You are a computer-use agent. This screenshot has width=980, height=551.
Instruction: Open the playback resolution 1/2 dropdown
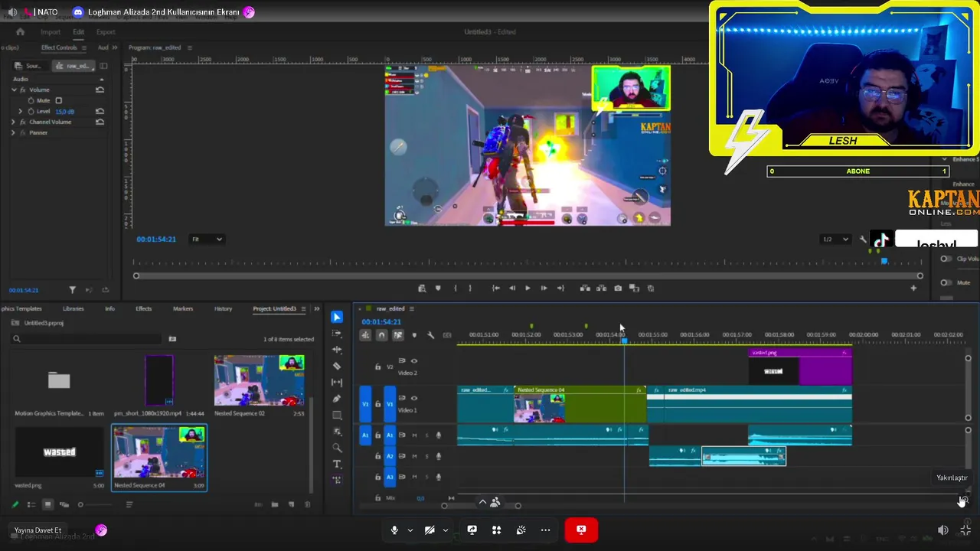tap(835, 240)
